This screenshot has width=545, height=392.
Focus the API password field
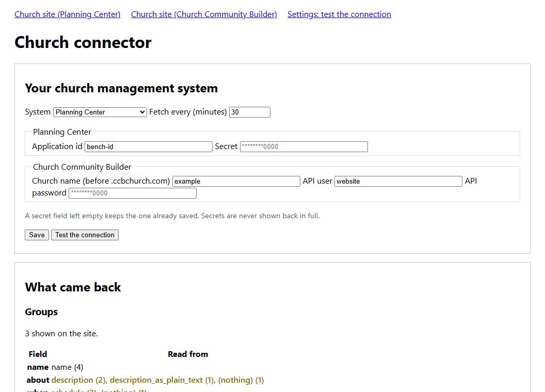coord(133,193)
